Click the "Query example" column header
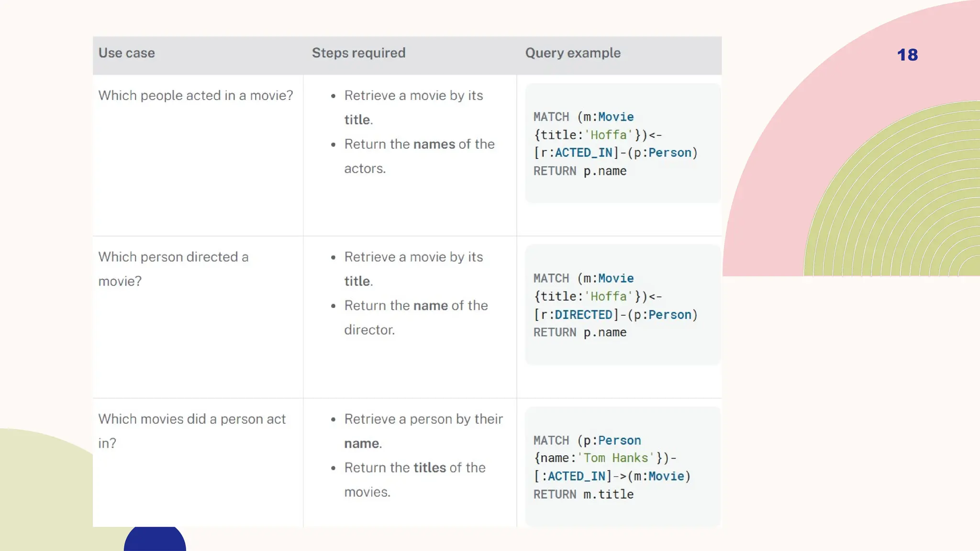Viewport: 980px width, 551px height. (x=573, y=53)
